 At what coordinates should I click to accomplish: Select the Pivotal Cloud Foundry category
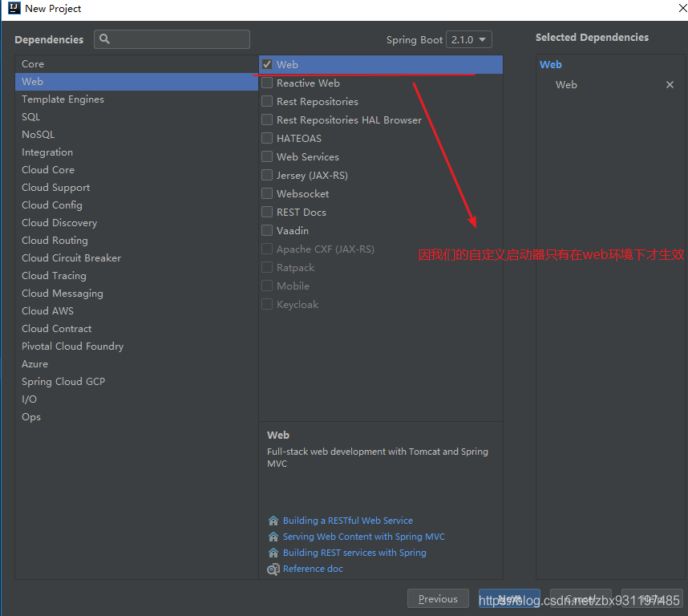pos(136,346)
